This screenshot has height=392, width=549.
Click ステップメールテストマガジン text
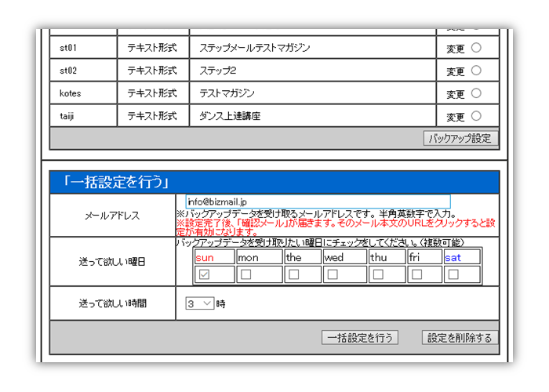[x=255, y=48]
